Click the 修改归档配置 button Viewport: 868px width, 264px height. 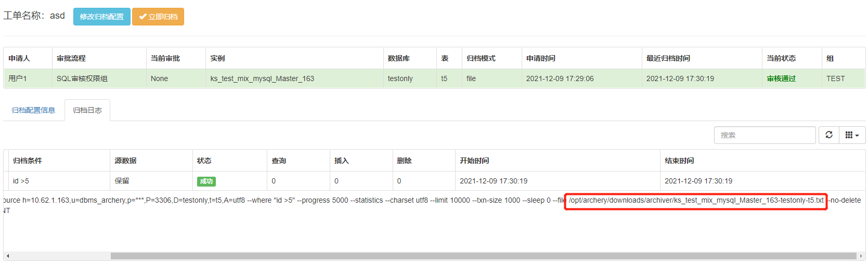102,17
